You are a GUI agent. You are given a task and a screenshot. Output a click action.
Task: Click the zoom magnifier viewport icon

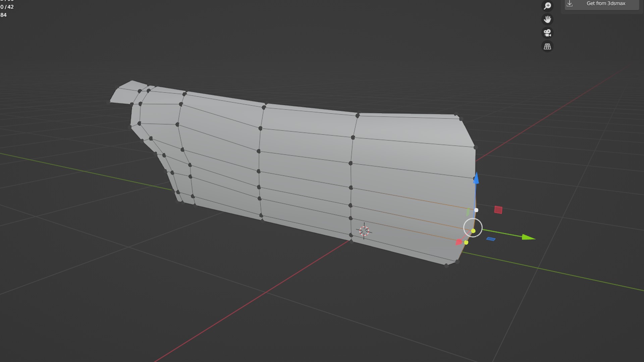(x=547, y=6)
